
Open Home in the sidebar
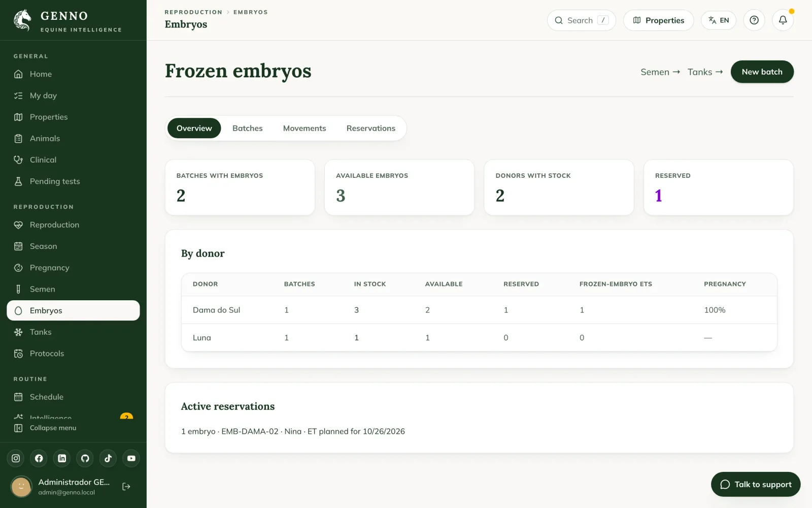(73, 74)
